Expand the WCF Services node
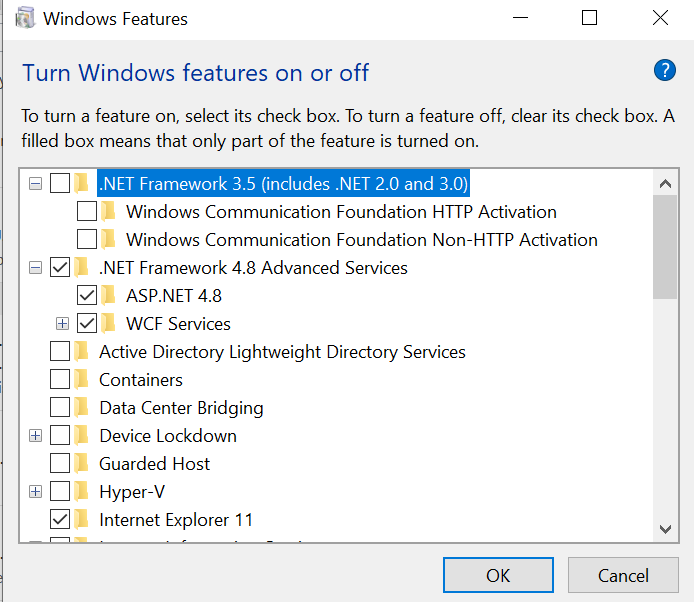This screenshot has width=694, height=602. (x=62, y=324)
